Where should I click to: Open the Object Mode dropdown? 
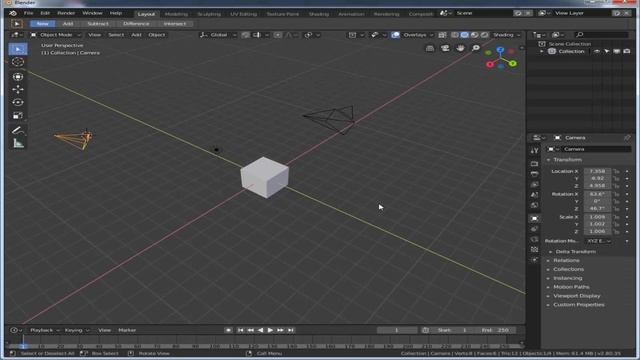(56, 35)
